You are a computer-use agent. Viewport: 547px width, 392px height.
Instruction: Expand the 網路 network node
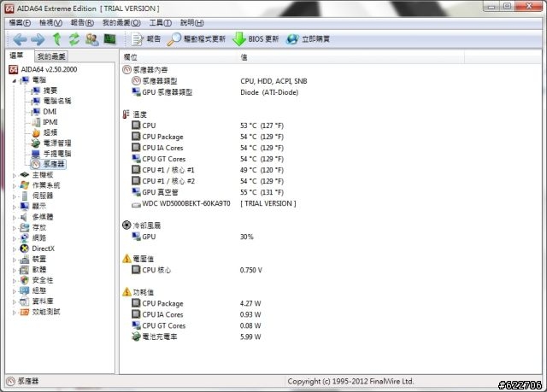coord(15,238)
